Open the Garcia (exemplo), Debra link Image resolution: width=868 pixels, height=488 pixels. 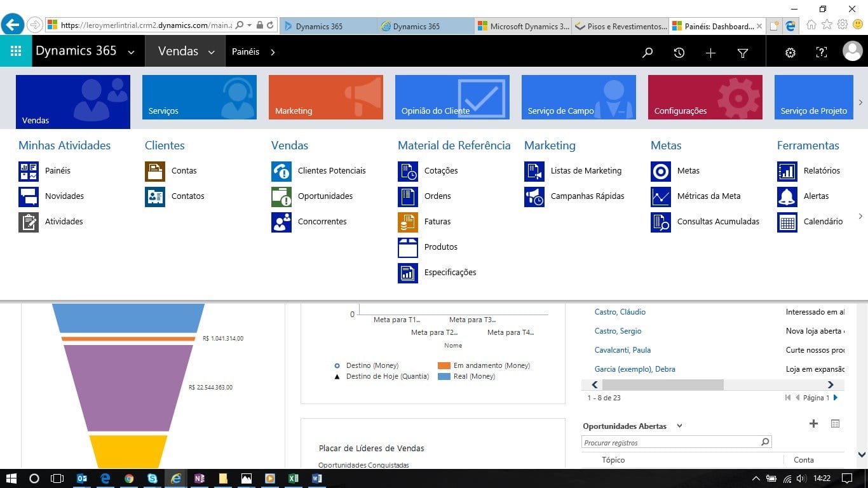634,369
